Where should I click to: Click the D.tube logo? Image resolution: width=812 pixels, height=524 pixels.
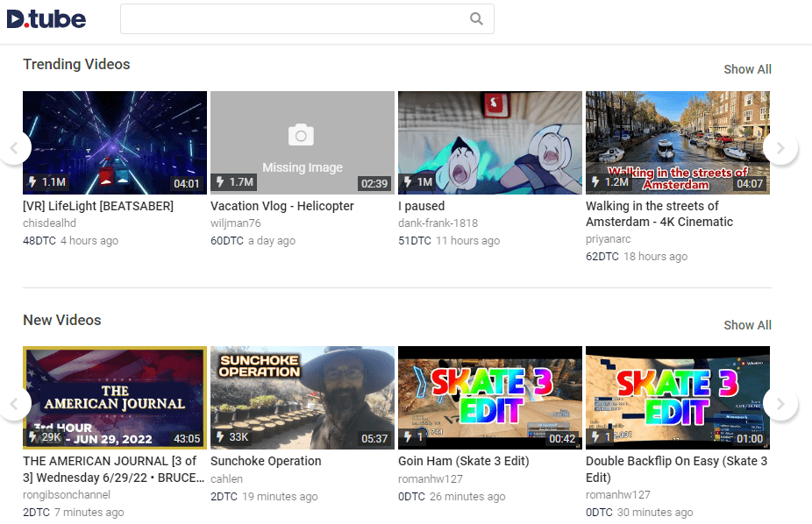pyautogui.click(x=46, y=18)
